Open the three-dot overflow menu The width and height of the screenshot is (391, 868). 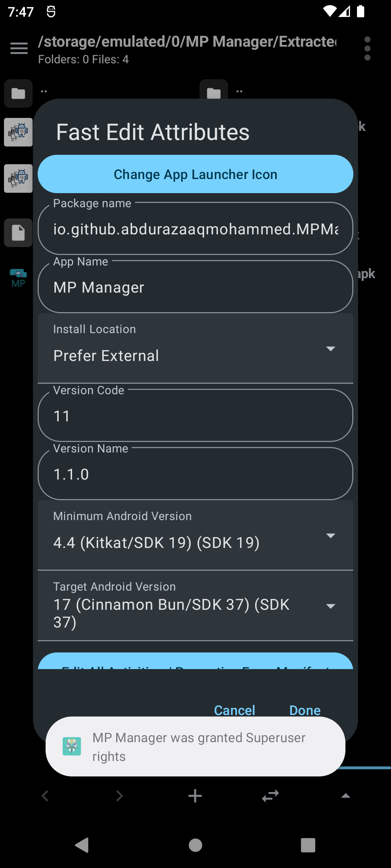[367, 48]
